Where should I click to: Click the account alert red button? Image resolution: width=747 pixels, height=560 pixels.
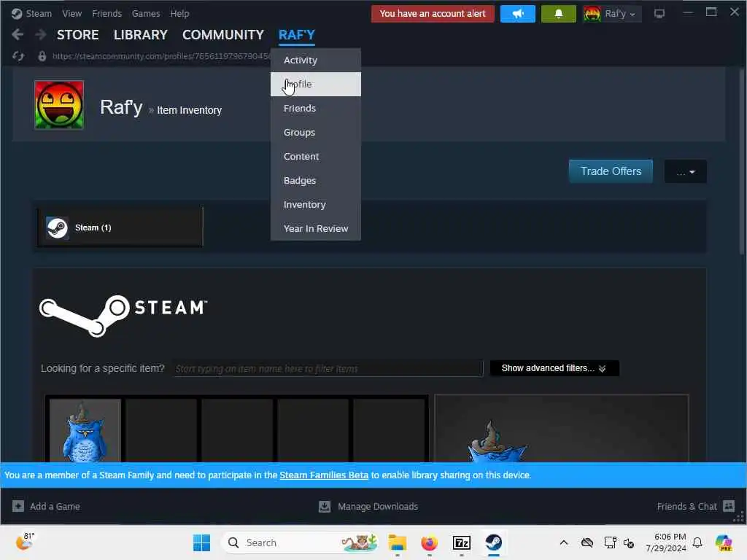pyautogui.click(x=433, y=14)
